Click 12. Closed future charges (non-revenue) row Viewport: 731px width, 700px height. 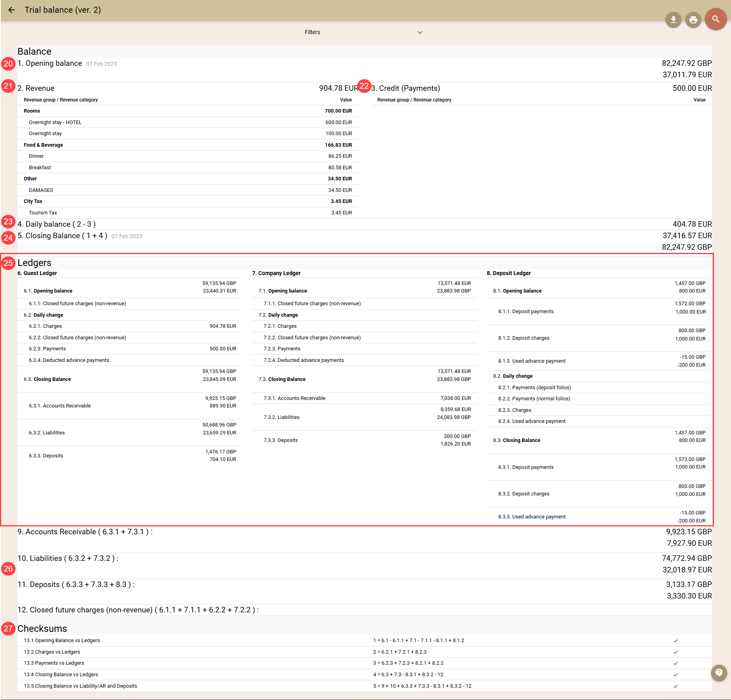click(x=365, y=610)
